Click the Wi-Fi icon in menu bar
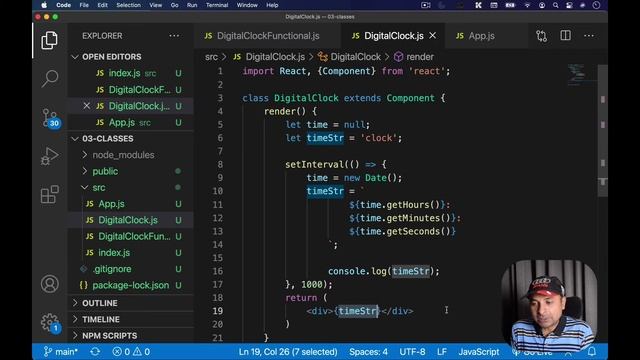640x360 pixels. coord(527,5)
